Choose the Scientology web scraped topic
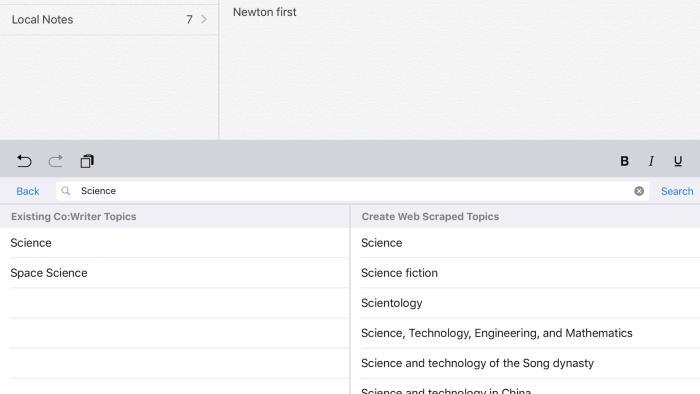Viewport: 700px width, 394px height. (x=525, y=303)
